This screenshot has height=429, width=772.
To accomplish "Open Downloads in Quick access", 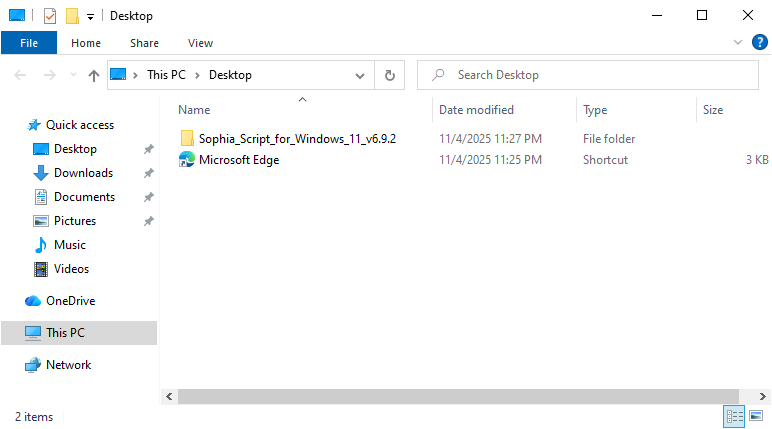I will click(x=83, y=173).
